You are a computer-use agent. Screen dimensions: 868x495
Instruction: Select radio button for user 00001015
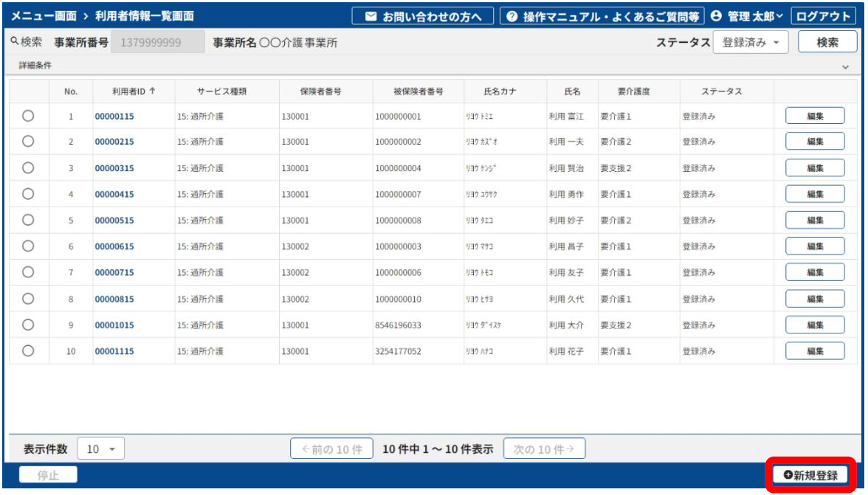[x=28, y=325]
